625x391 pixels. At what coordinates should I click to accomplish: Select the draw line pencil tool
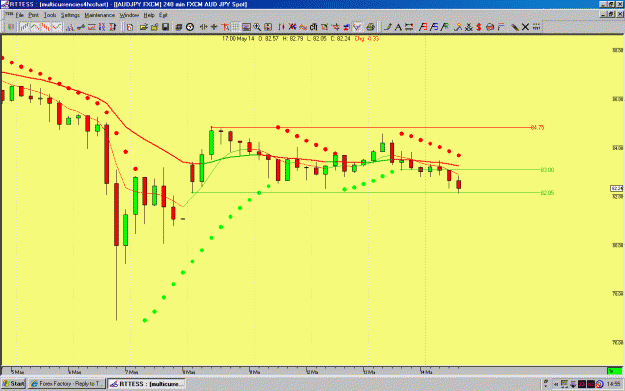pyautogui.click(x=387, y=27)
